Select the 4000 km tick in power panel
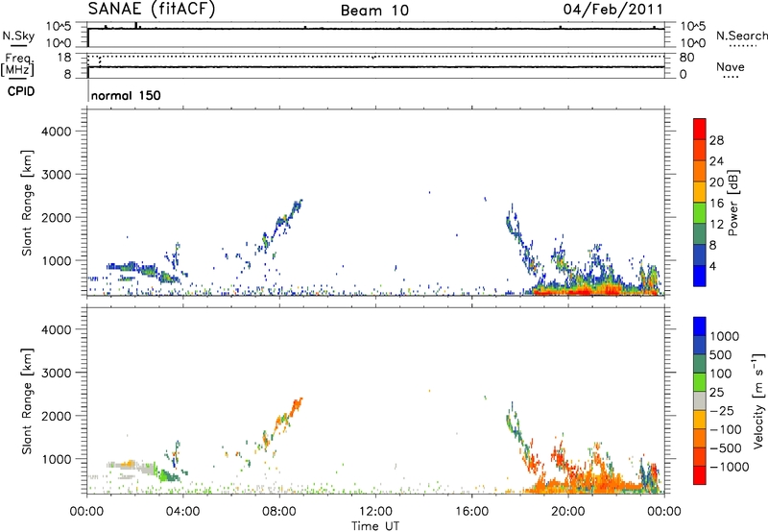 [57, 132]
